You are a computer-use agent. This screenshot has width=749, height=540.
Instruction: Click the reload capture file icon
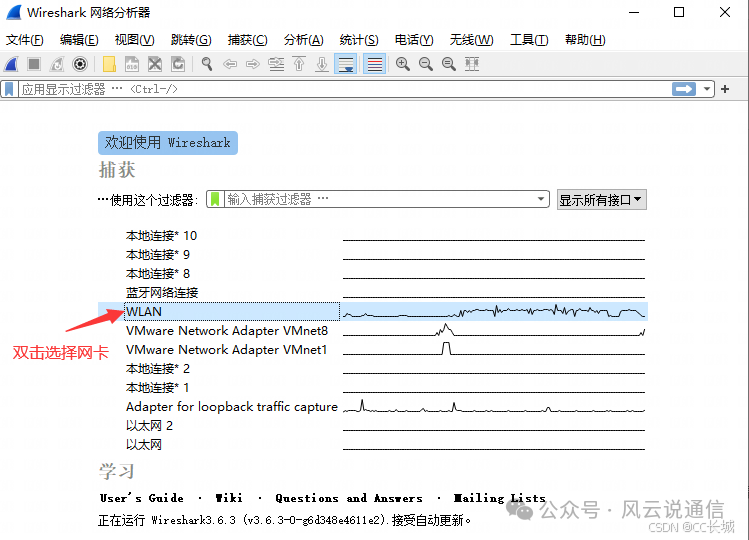(178, 64)
